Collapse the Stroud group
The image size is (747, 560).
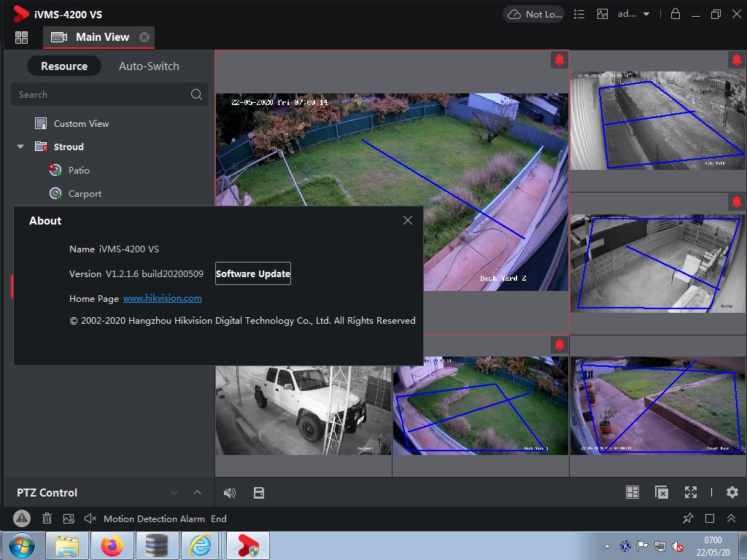coord(20,147)
